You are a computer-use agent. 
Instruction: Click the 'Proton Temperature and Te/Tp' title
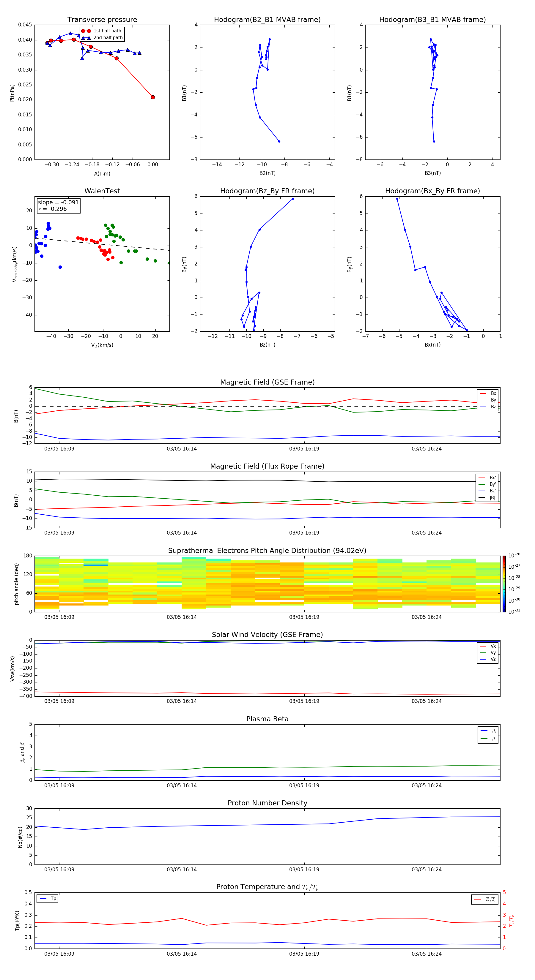click(267, 887)
